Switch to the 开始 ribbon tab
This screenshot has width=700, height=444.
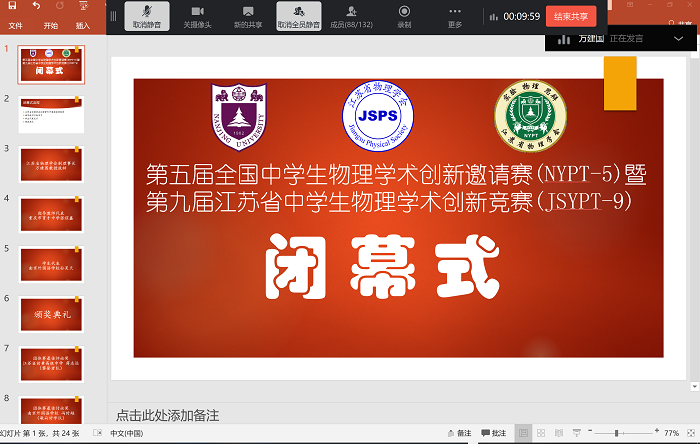(50, 26)
